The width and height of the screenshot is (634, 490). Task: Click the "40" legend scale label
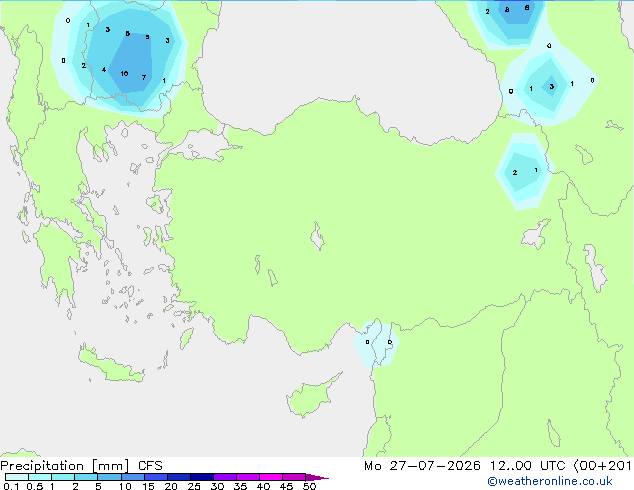click(263, 486)
